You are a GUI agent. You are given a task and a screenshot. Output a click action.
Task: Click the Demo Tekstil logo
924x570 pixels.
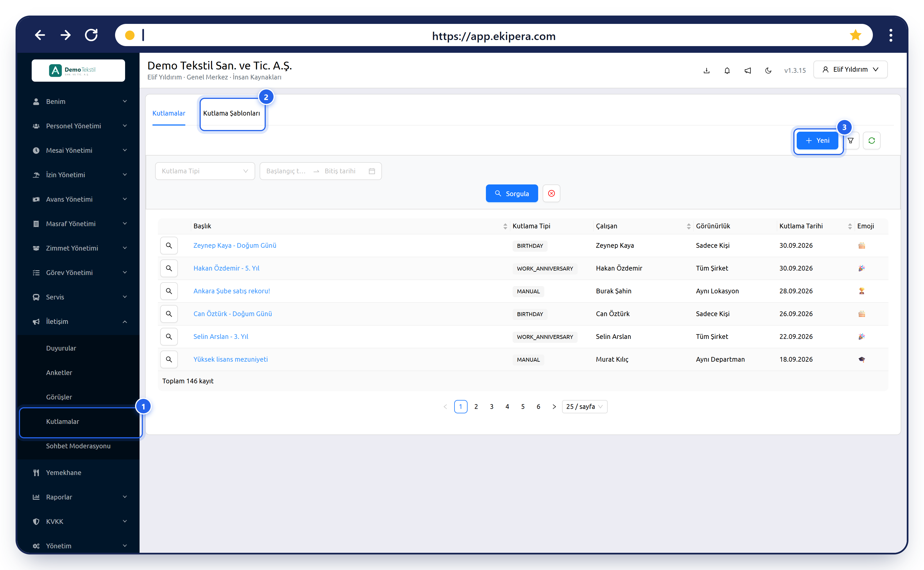[x=78, y=70]
